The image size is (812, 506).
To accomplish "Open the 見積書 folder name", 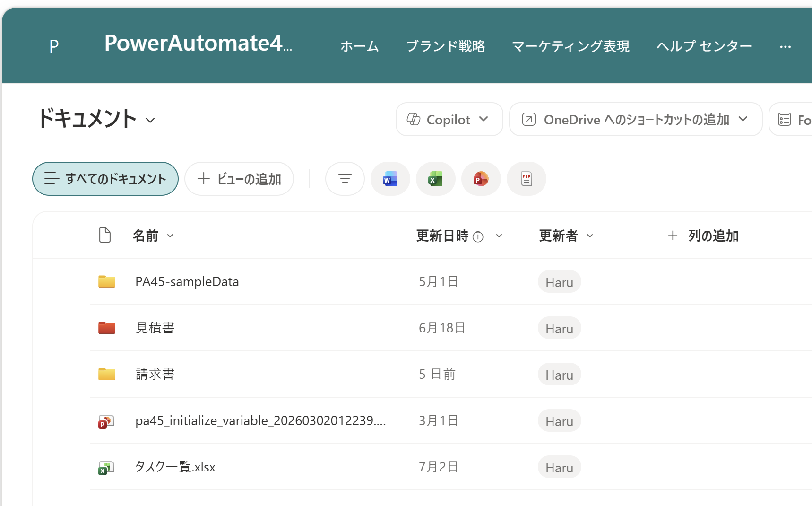I will click(x=155, y=328).
